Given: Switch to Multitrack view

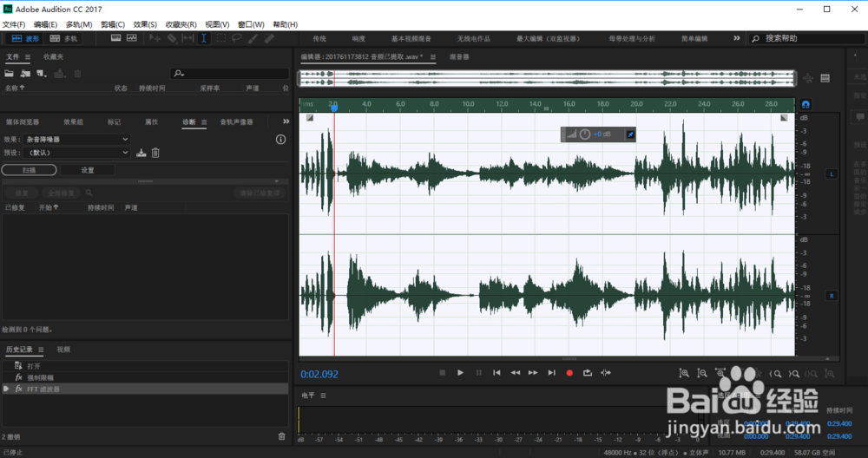Looking at the screenshot, I should tap(63, 38).
